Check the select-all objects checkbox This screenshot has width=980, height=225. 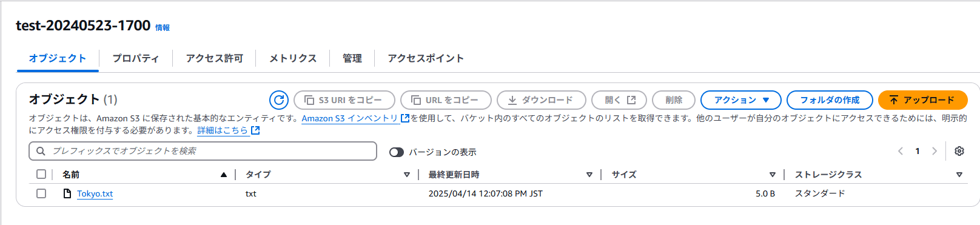[41, 174]
